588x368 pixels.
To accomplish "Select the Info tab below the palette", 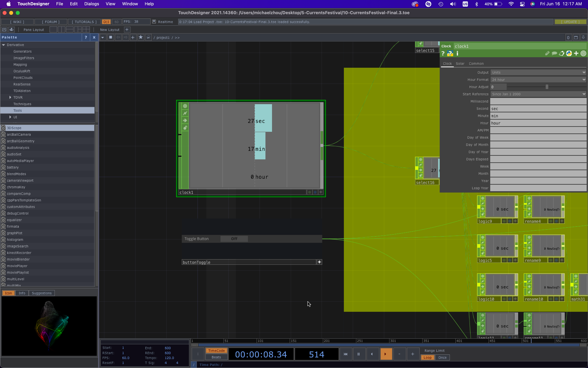I will click(22, 293).
